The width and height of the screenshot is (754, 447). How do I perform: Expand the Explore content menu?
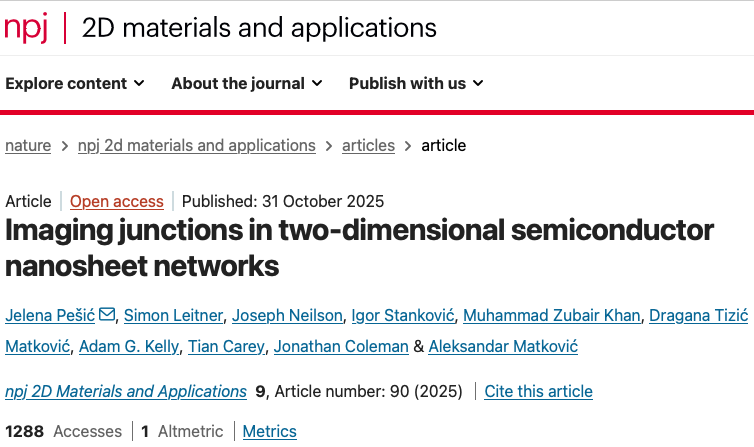coord(75,83)
